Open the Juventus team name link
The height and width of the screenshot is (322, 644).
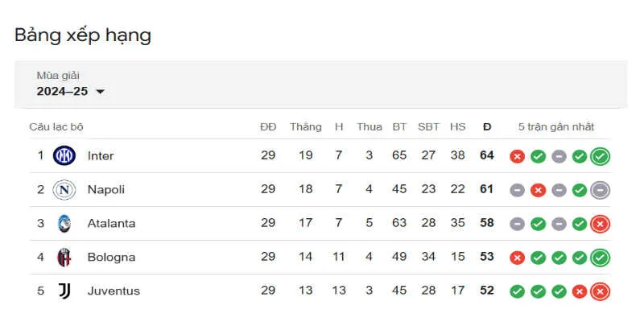click(x=114, y=291)
